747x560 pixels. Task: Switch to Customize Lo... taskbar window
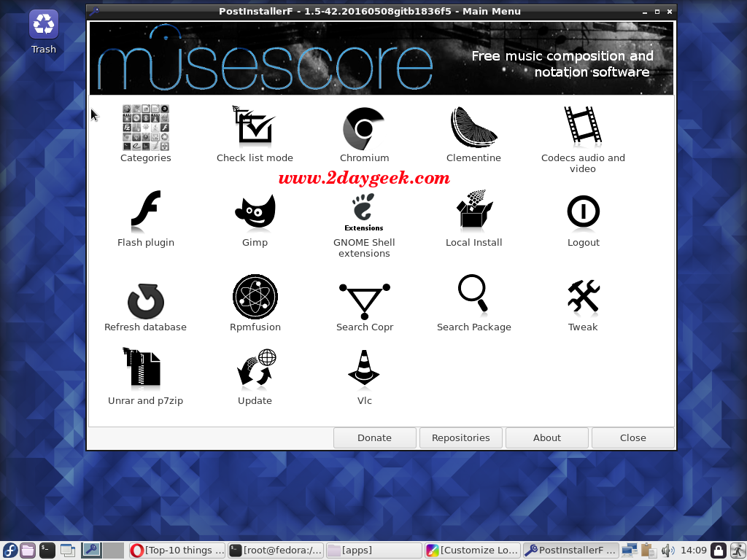[473, 551]
